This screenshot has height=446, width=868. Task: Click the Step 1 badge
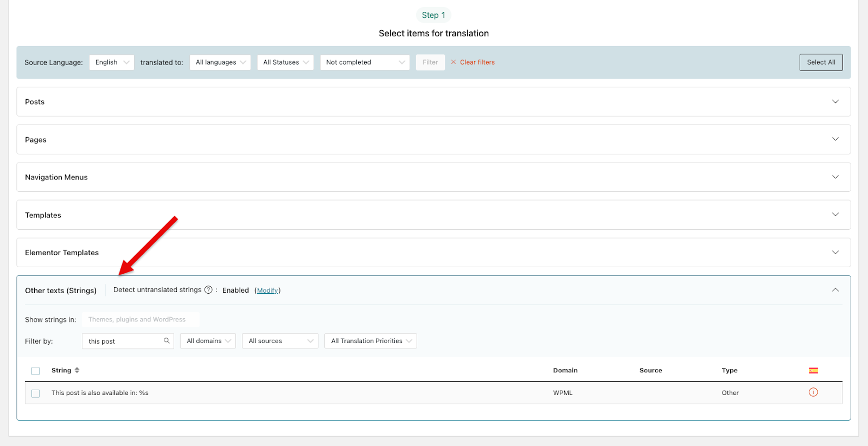point(433,15)
